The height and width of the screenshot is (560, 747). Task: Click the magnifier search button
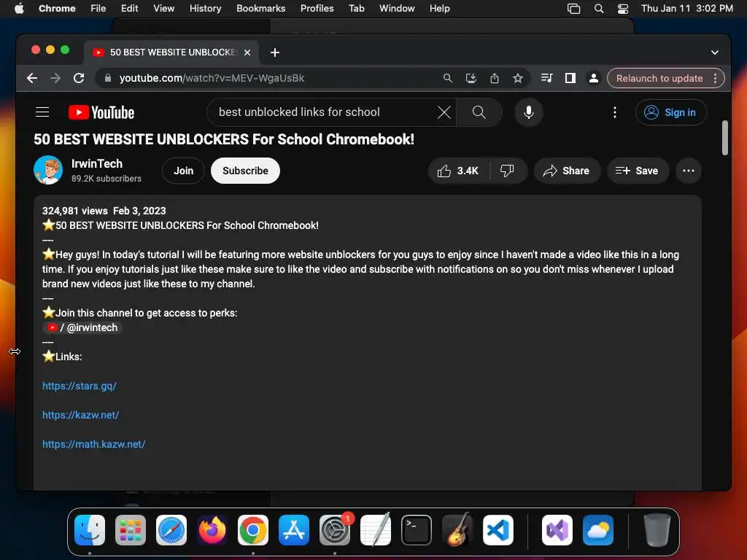479,112
